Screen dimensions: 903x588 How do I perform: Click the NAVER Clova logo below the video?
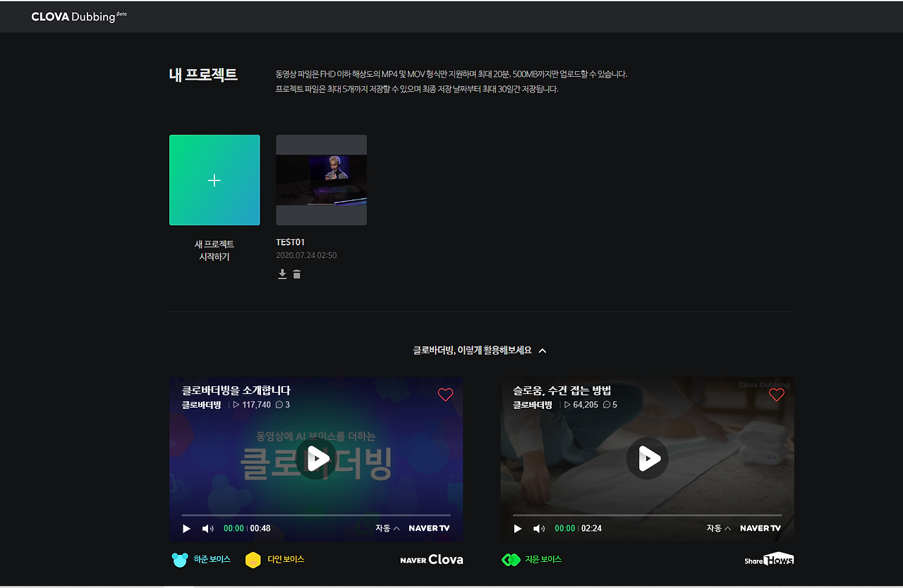pos(432,560)
